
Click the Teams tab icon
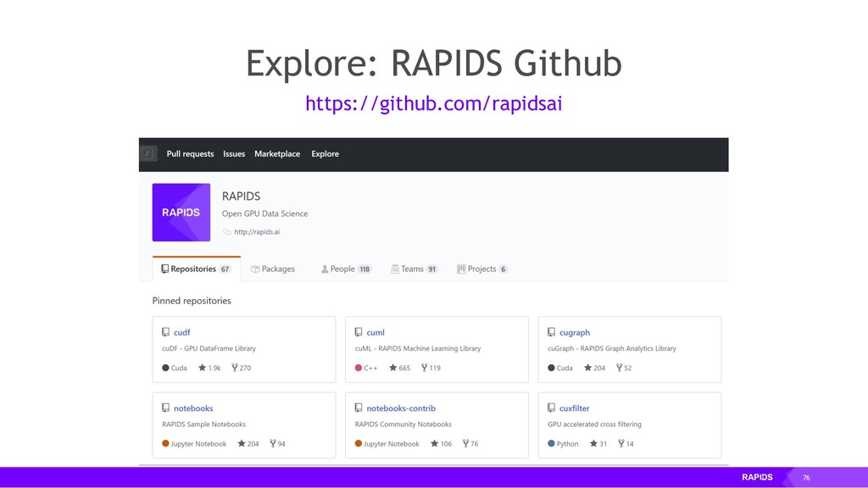tap(395, 269)
